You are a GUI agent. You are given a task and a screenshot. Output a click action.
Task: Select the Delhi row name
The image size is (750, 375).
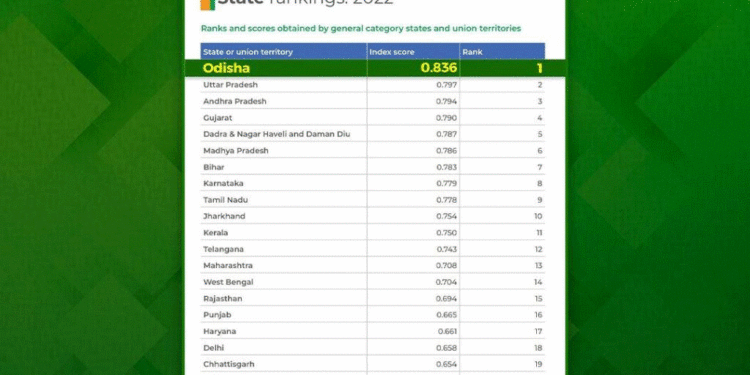pyautogui.click(x=213, y=348)
